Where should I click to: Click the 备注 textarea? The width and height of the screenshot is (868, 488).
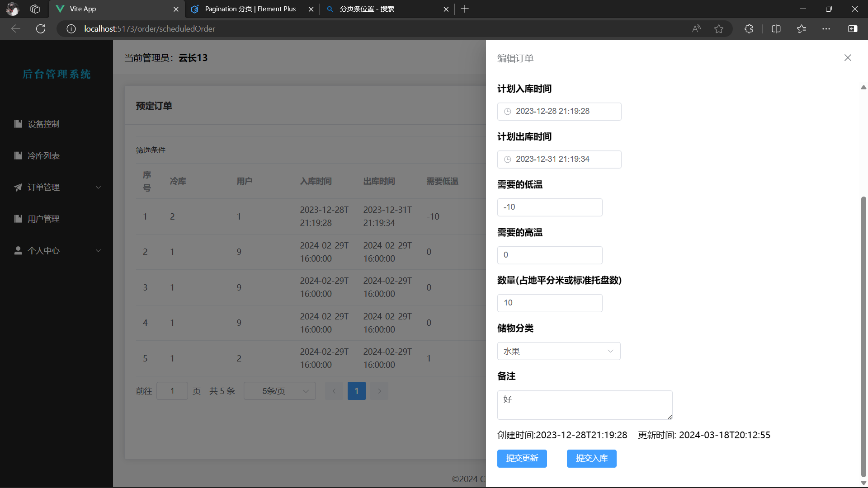coord(585,405)
